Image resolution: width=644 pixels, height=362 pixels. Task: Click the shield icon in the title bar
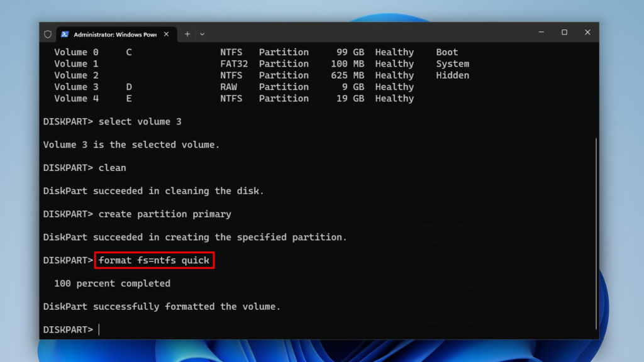coord(48,34)
